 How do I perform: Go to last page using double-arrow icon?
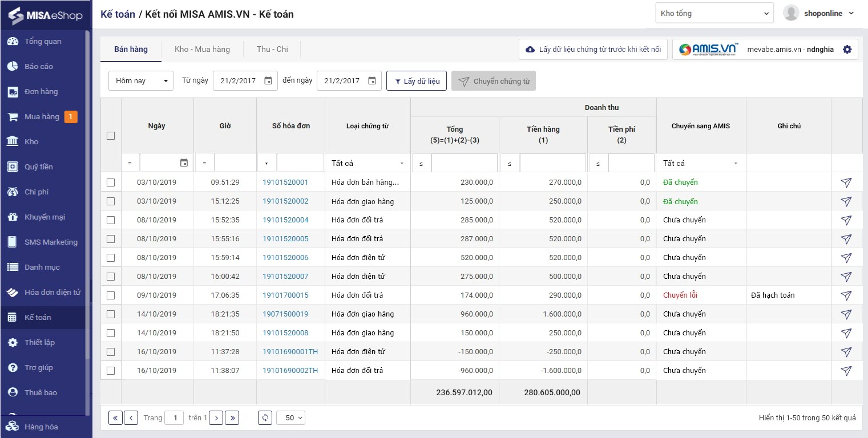(232, 418)
